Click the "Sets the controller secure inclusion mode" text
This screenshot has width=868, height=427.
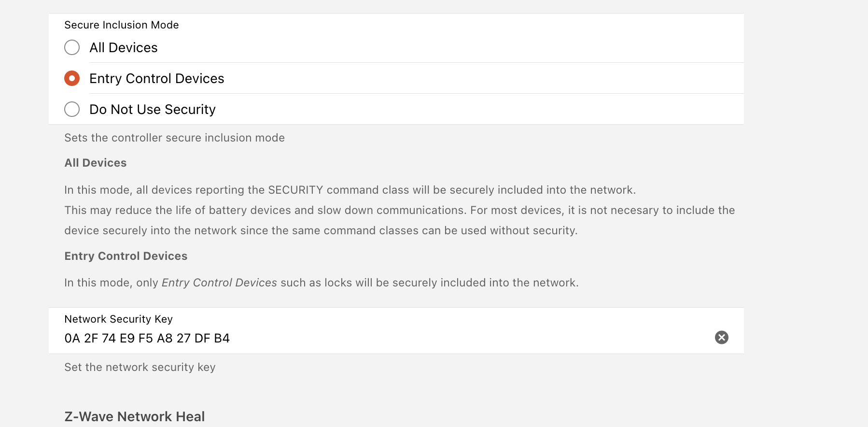point(174,138)
